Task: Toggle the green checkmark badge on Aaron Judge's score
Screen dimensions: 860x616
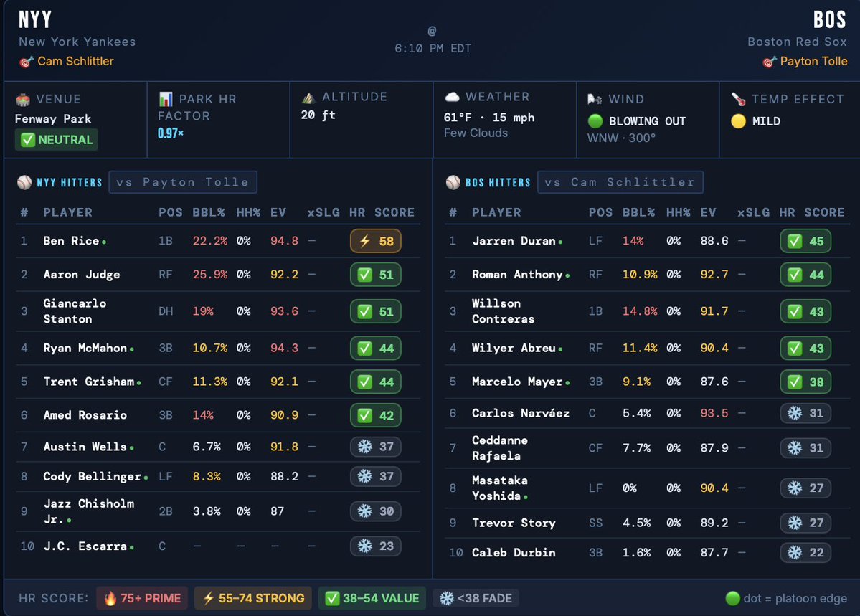Action: pyautogui.click(x=365, y=274)
